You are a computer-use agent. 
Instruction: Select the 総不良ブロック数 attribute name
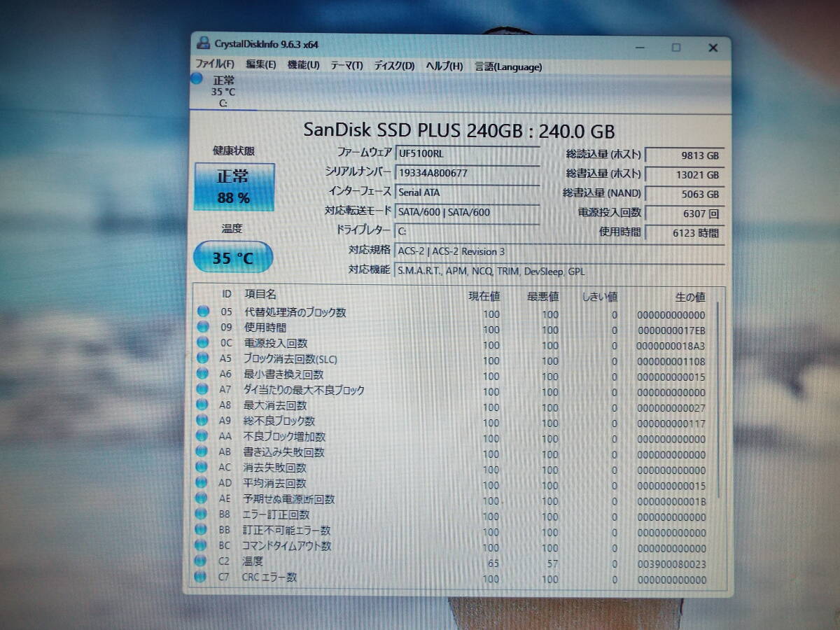coord(279,421)
